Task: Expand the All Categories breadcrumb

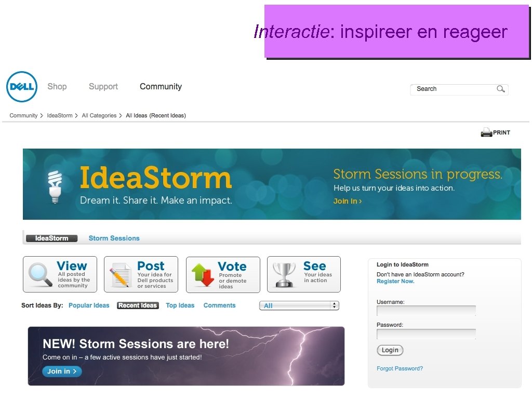Action: 99,115
